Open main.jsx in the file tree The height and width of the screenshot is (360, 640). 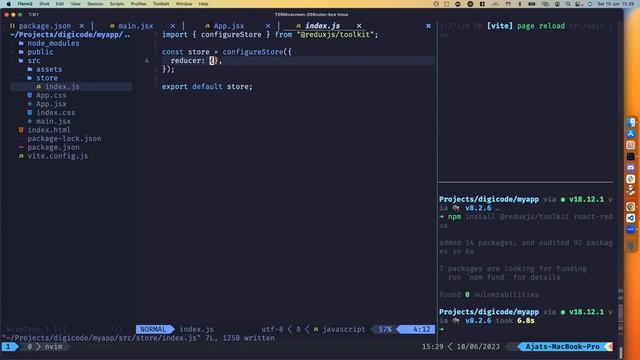pos(53,121)
